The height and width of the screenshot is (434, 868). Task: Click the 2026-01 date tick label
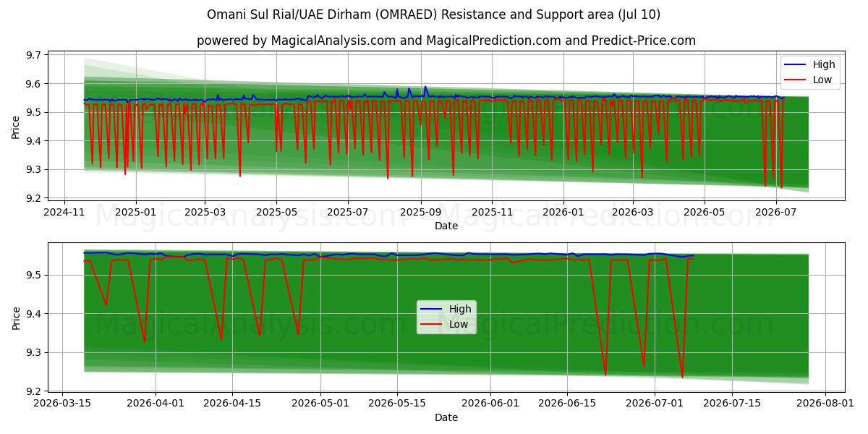pyautogui.click(x=563, y=212)
